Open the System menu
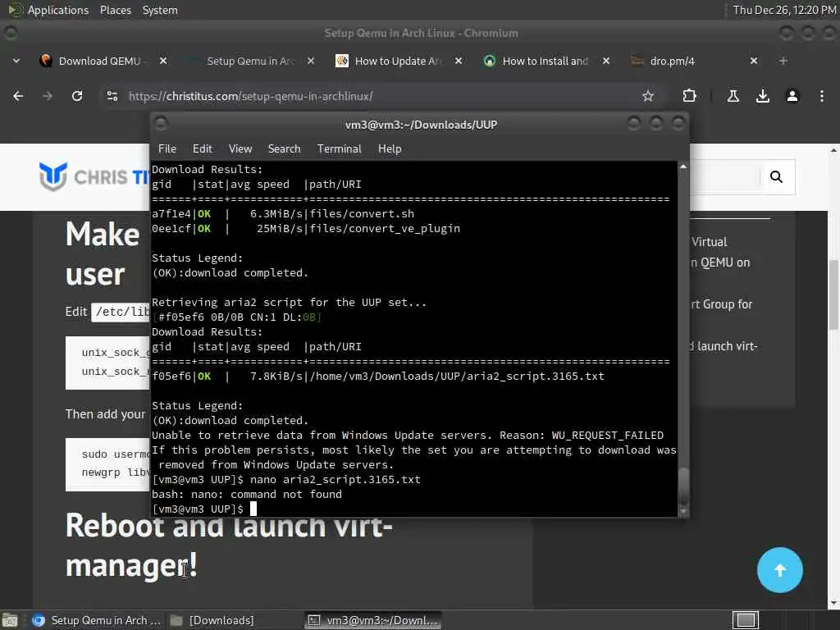The height and width of the screenshot is (630, 840). tap(160, 10)
